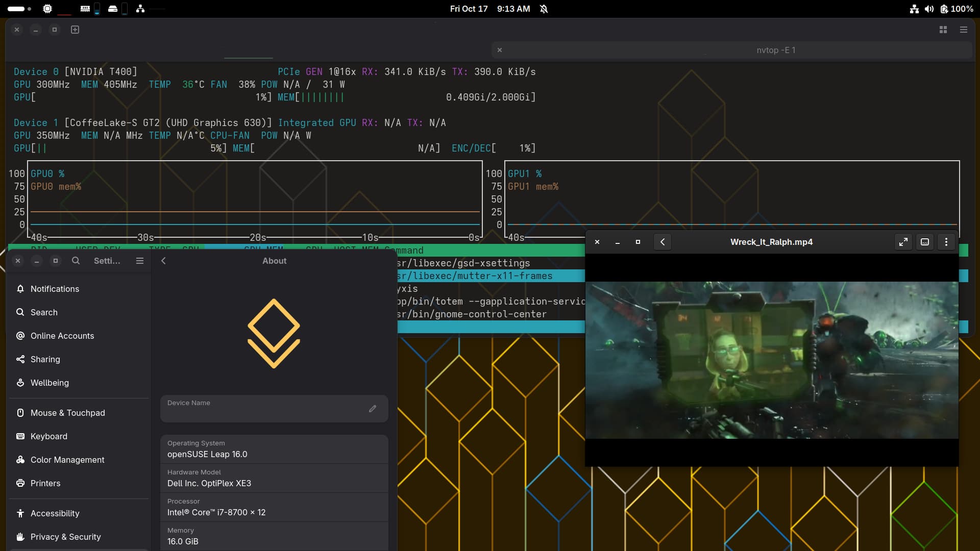Open video player three-dot menu

click(x=946, y=242)
